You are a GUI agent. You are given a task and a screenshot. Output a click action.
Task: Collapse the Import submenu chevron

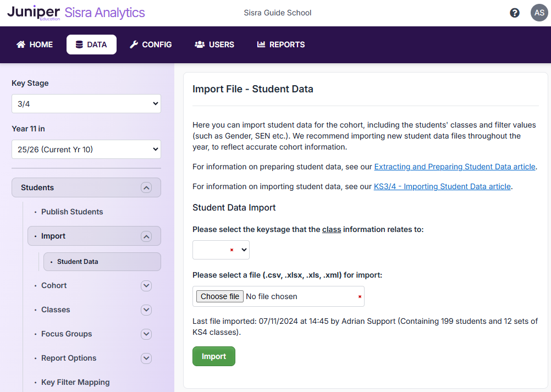[146, 236]
